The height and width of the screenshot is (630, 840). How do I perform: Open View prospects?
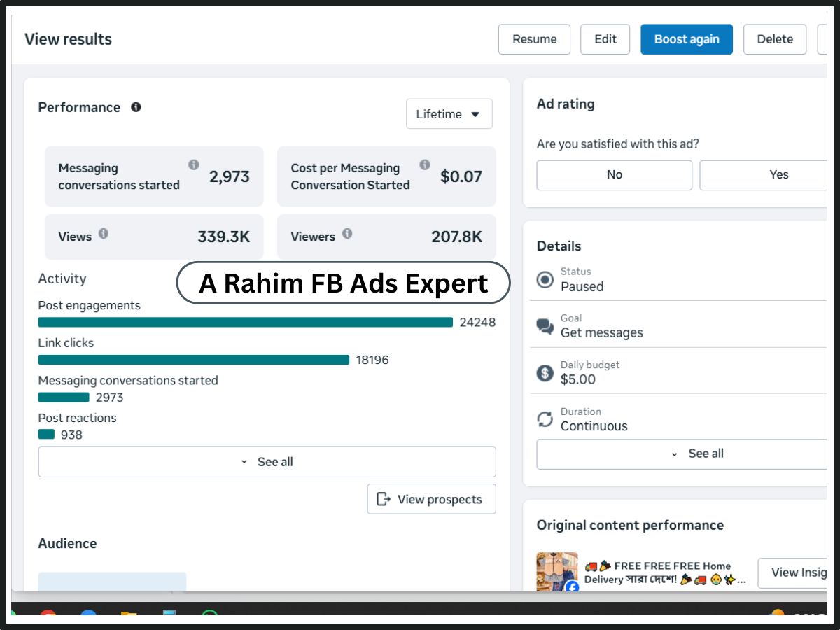tap(431, 499)
